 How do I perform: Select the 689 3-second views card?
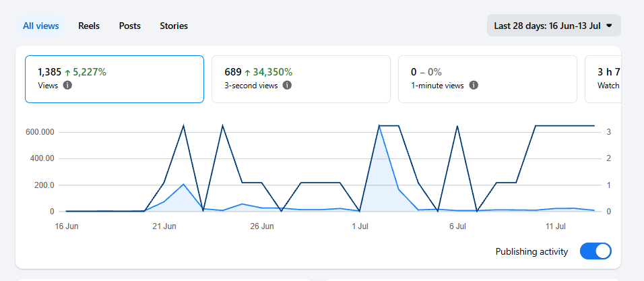click(301, 79)
